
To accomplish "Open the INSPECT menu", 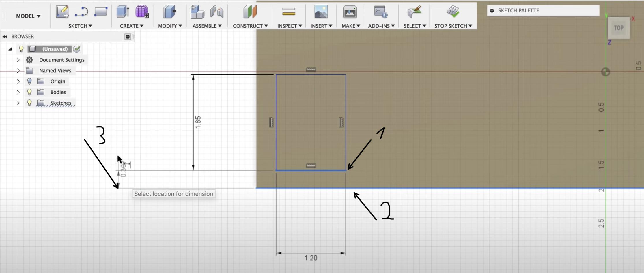I will (290, 26).
